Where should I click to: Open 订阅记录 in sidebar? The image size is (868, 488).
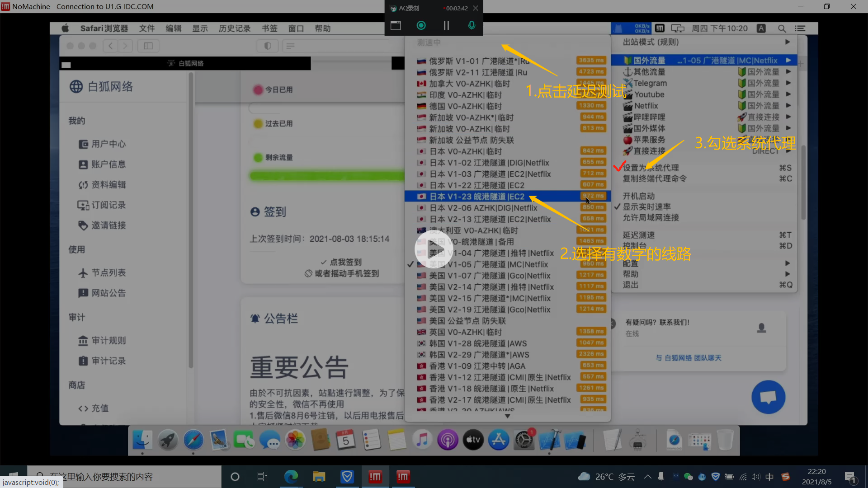(x=103, y=205)
